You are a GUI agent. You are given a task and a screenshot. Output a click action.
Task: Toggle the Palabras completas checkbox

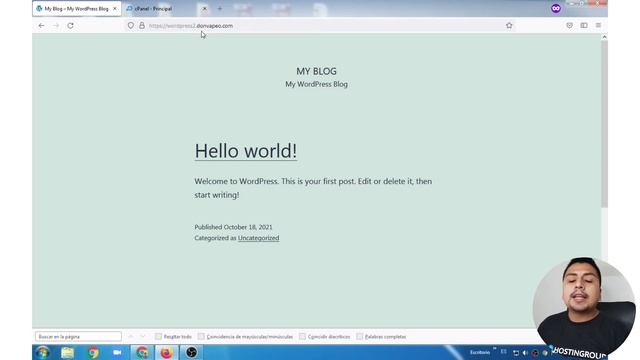(360, 336)
